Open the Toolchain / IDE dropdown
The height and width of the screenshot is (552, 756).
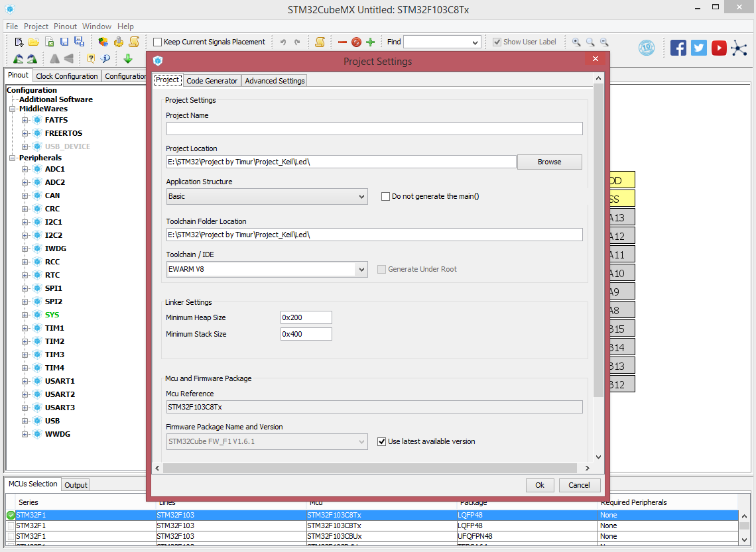pyautogui.click(x=267, y=269)
